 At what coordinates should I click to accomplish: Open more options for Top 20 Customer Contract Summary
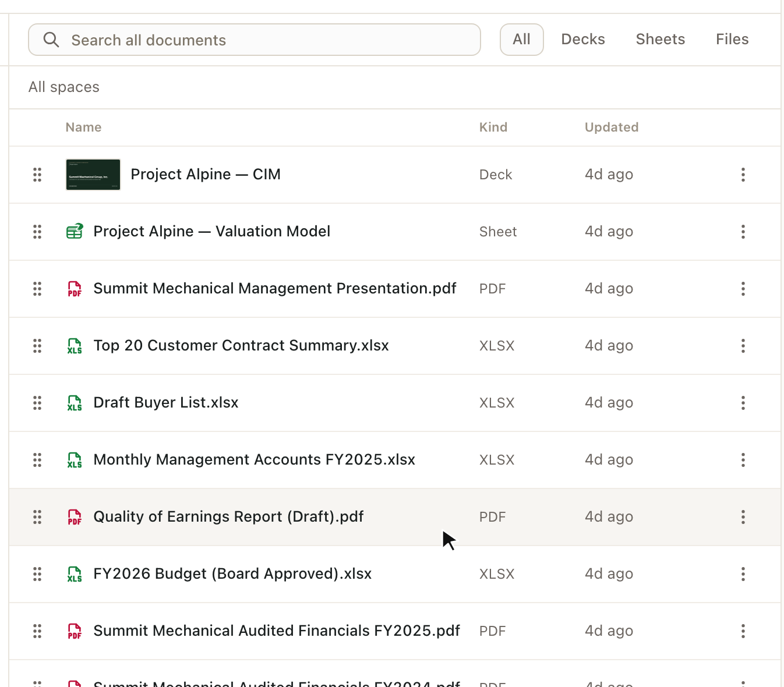743,346
